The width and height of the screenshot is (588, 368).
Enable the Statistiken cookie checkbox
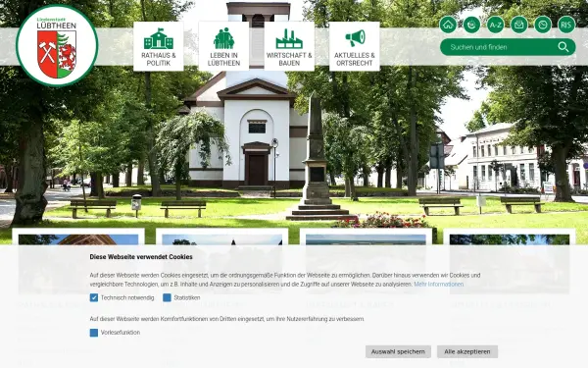click(167, 297)
